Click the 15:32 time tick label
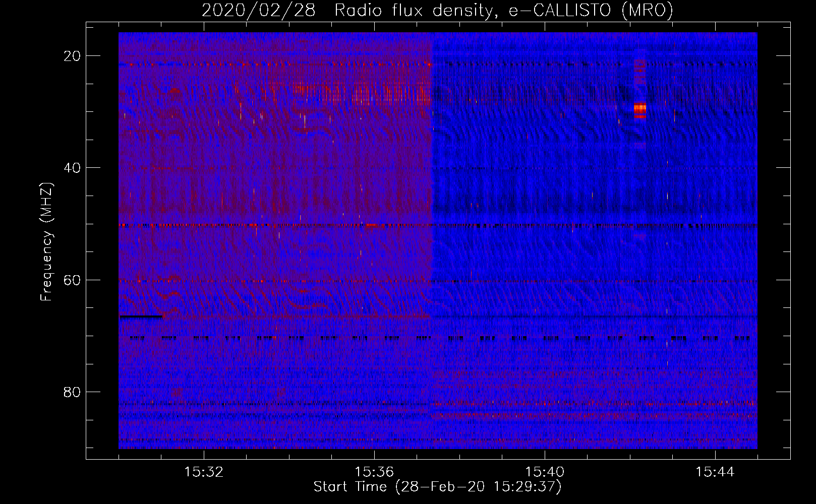Screen dimensions: 816x504 tap(204, 472)
